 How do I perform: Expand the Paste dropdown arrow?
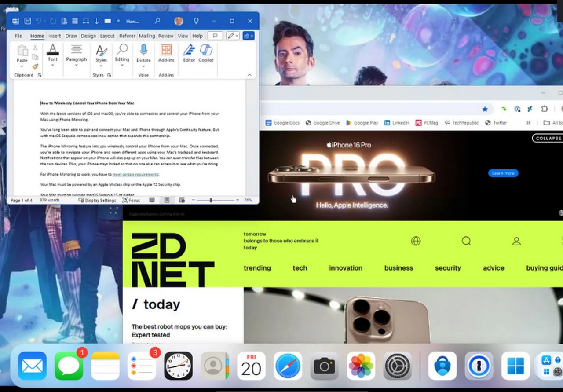point(22,66)
